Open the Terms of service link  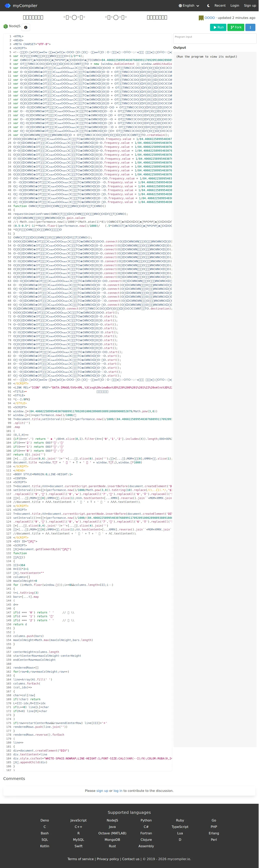coord(81,859)
